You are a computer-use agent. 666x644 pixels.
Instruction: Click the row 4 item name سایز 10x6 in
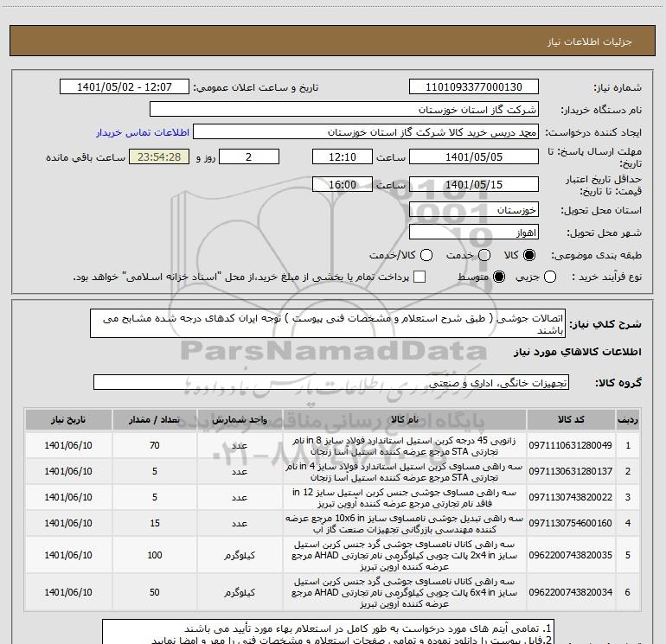pyautogui.click(x=405, y=524)
